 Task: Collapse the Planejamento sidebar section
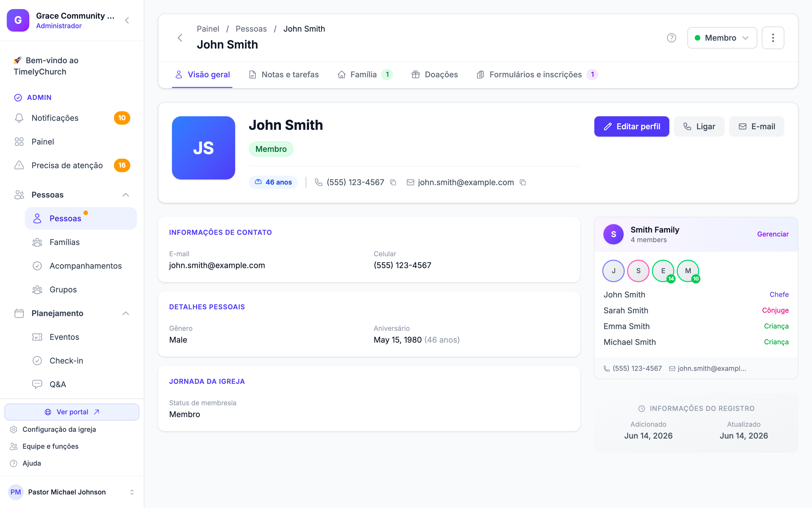125,314
